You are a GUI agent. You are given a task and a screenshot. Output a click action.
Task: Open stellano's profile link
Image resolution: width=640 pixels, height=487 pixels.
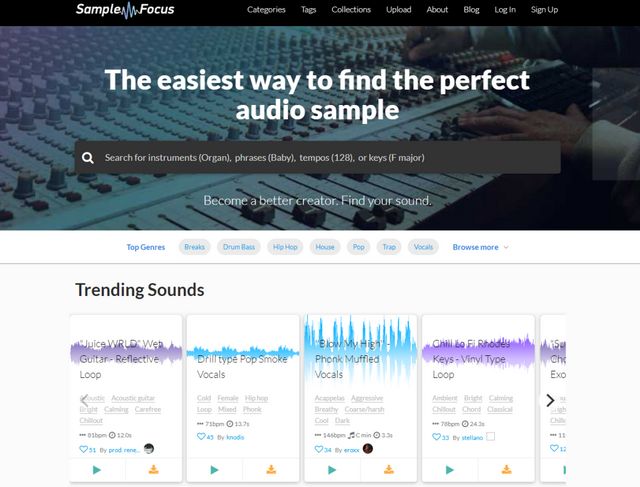click(472, 438)
